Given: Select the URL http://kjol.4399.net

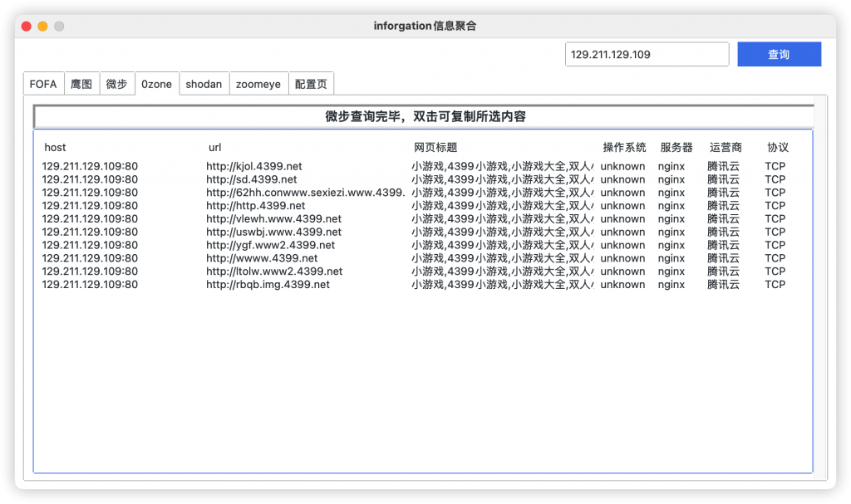Looking at the screenshot, I should click(x=254, y=166).
